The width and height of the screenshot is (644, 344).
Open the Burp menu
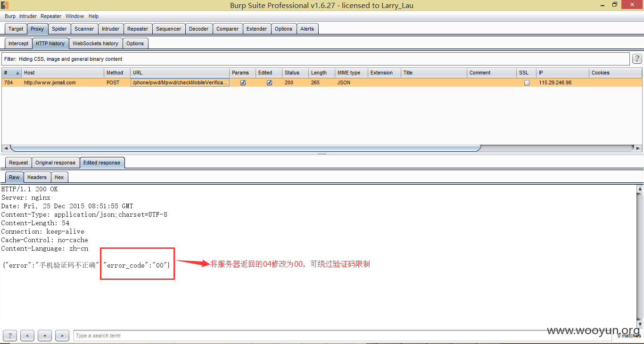(10, 16)
